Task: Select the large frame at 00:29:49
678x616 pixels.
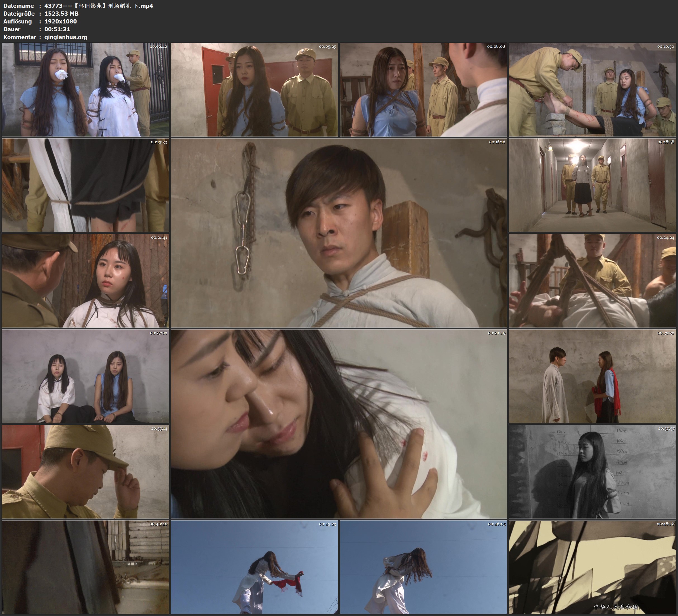Action: pyautogui.click(x=339, y=424)
